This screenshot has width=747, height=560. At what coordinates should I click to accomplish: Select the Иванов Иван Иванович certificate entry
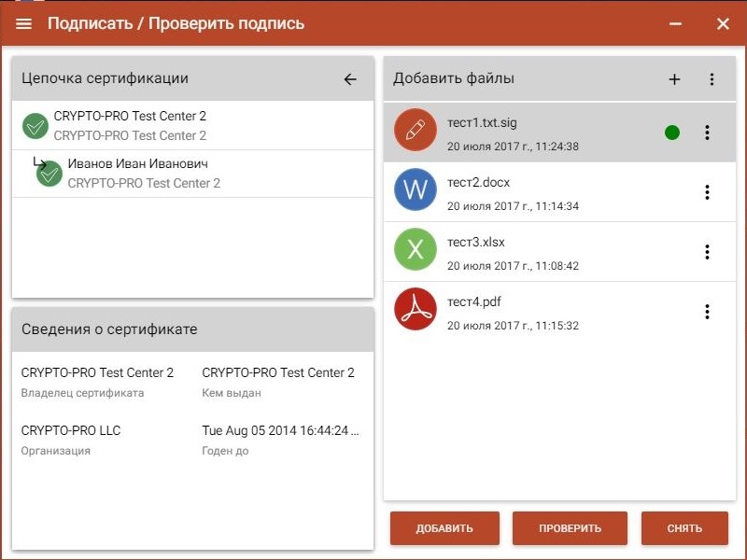pyautogui.click(x=193, y=174)
